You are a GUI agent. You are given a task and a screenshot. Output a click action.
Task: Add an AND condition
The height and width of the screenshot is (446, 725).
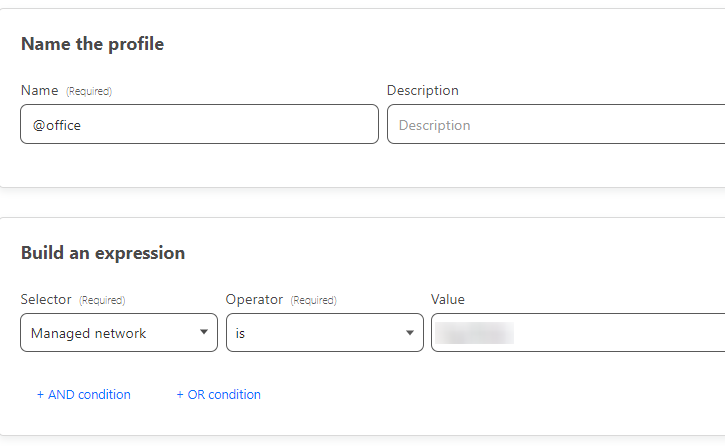(84, 395)
